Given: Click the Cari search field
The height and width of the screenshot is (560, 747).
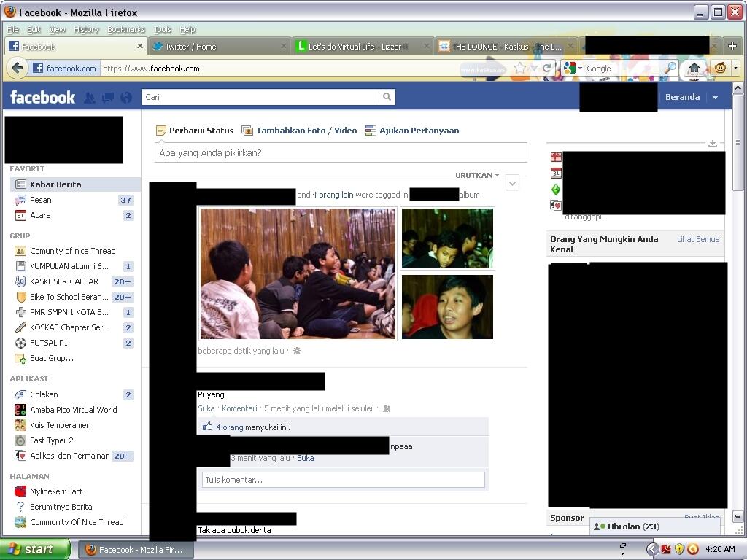Looking at the screenshot, I should point(260,97).
